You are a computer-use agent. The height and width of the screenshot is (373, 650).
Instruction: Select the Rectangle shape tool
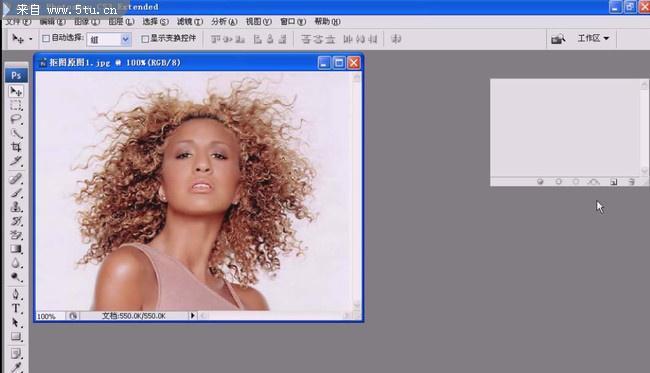(16, 337)
